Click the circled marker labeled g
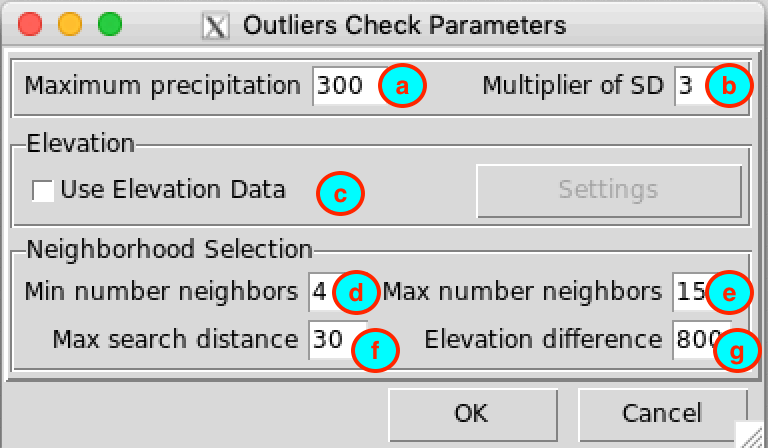Image resolution: width=768 pixels, height=448 pixels. [737, 350]
